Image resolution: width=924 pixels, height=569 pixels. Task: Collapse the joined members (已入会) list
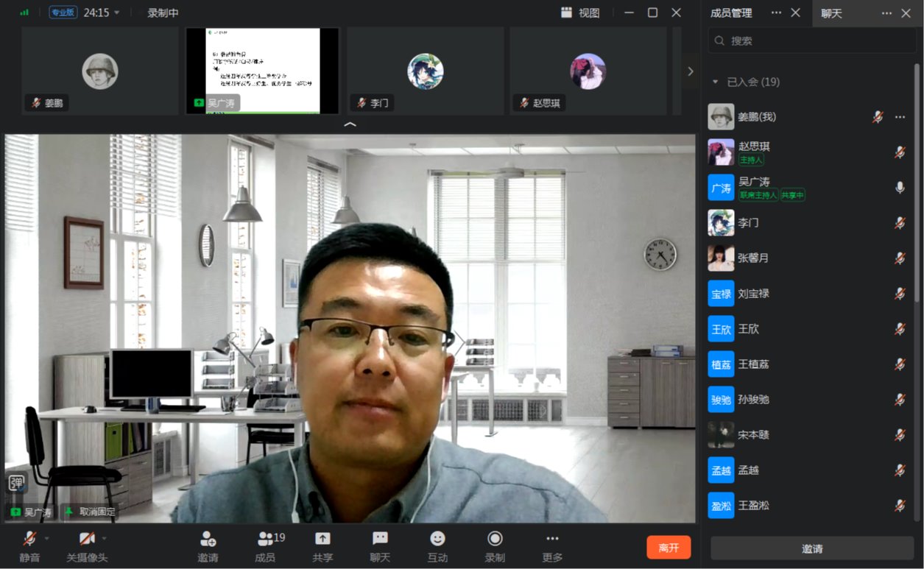[x=715, y=82]
